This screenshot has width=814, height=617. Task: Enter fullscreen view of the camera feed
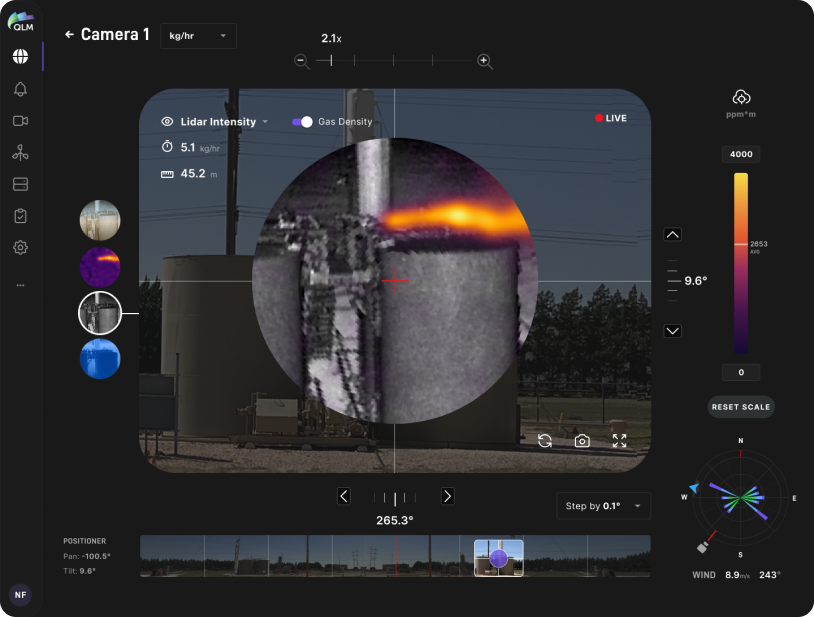619,441
